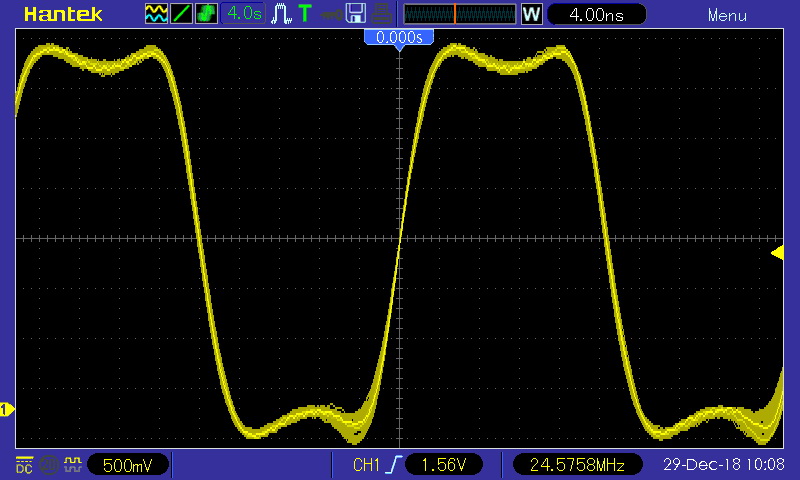
Task: Click the 4.00ns timebase readout
Action: point(596,14)
